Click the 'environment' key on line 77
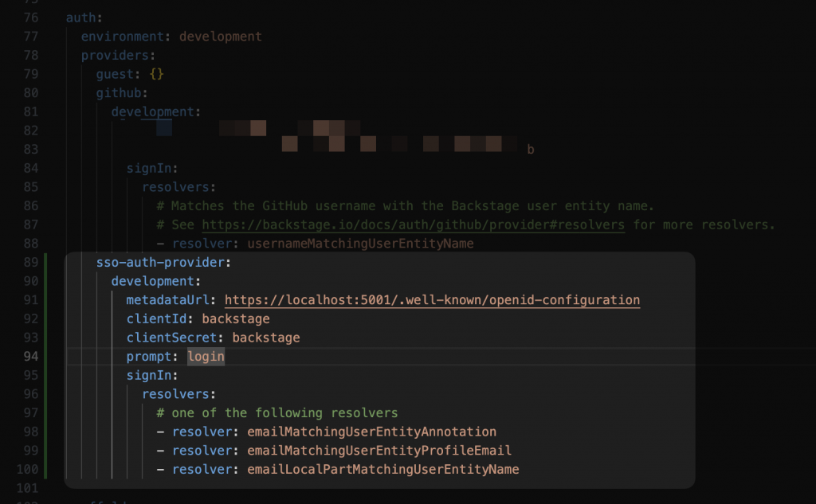This screenshot has height=504, width=816. click(x=122, y=37)
